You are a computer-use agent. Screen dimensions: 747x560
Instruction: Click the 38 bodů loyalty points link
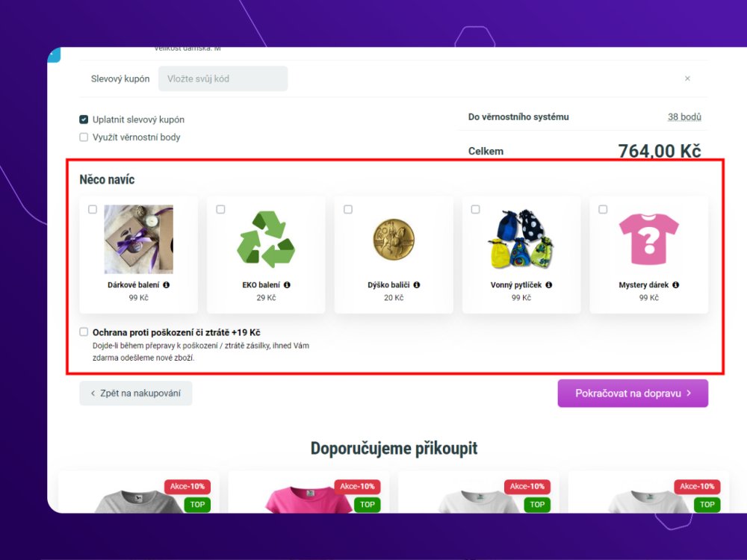point(684,116)
